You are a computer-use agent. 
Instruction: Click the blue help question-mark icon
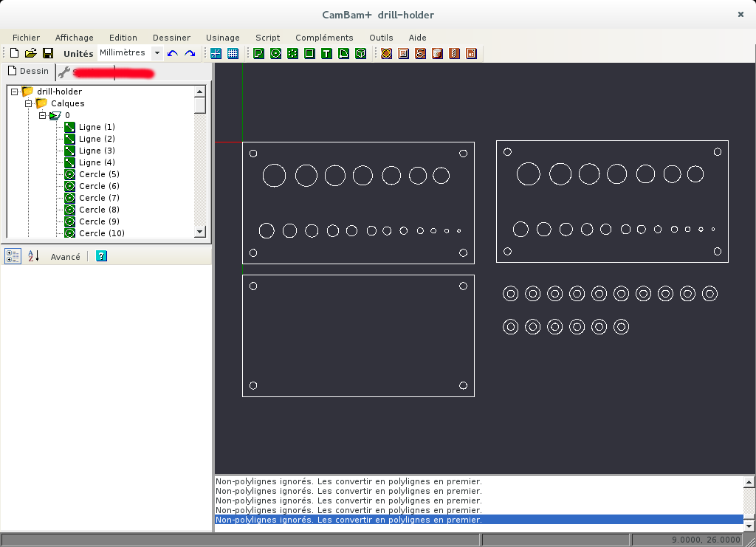101,256
